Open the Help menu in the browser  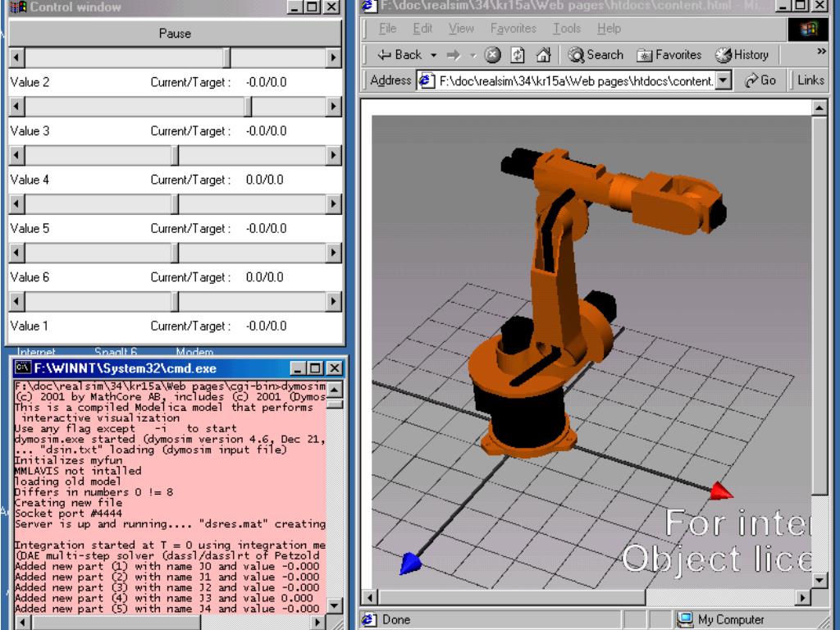point(609,29)
